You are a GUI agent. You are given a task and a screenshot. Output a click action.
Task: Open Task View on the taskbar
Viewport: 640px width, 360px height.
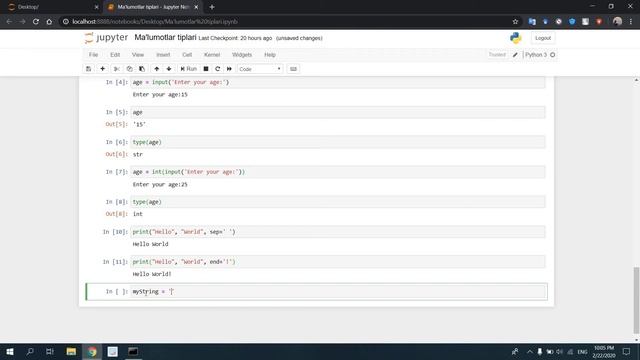tap(50, 351)
